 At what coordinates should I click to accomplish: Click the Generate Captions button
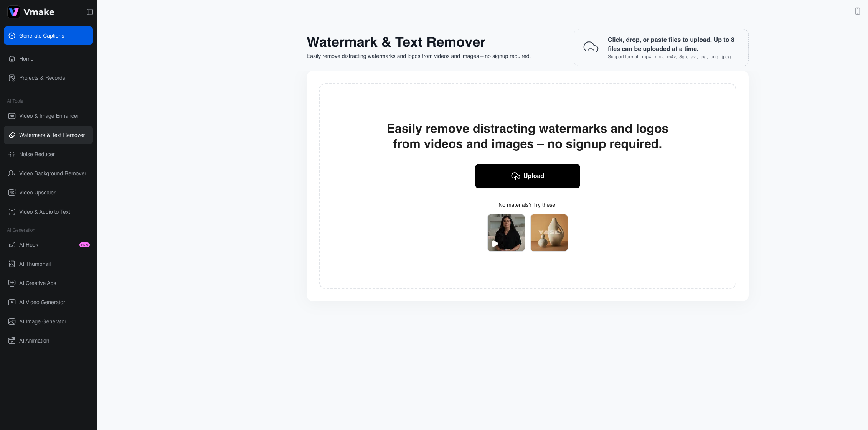click(48, 36)
